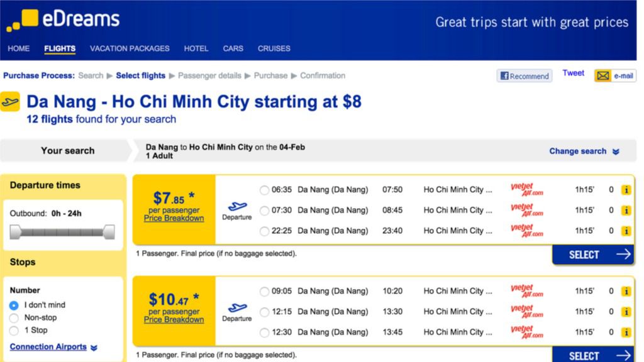Viewport: 644px width, 362px height.
Task: Click the plane icon beside the page title
Action: pos(10,102)
